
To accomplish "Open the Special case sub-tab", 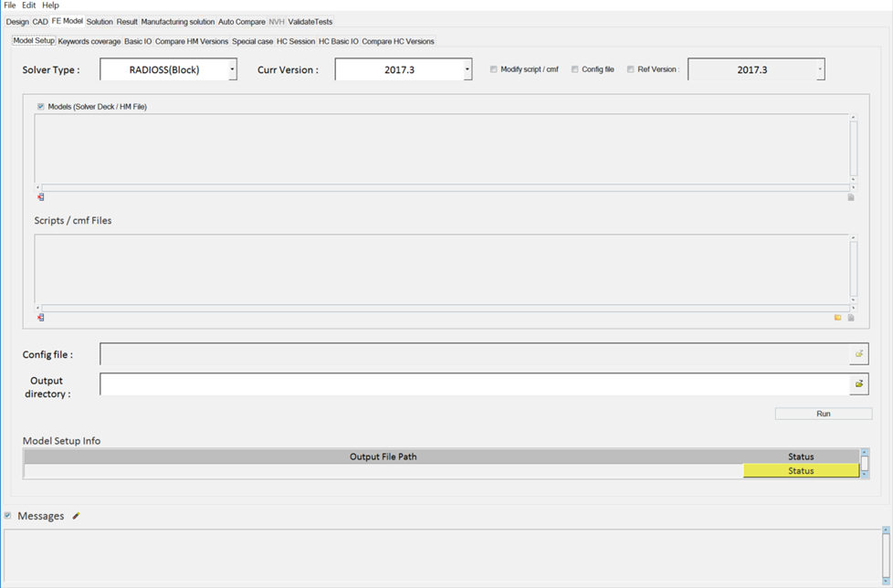I will (x=252, y=42).
